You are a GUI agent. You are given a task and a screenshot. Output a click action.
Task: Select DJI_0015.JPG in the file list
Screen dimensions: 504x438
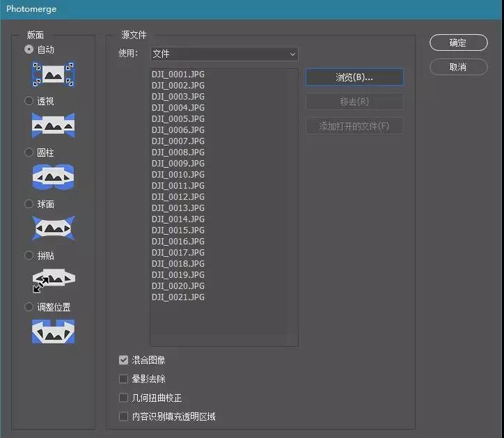(178, 230)
